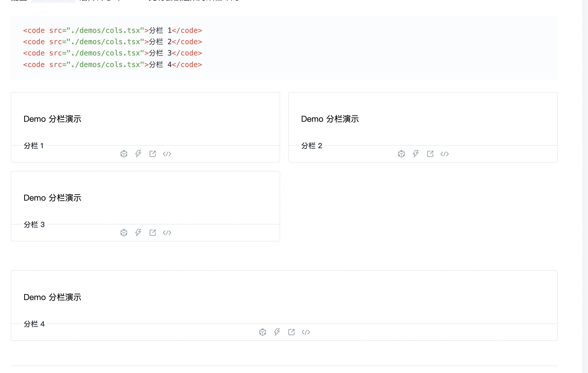Click the 分栏 1 demo title label
The image size is (588, 373).
pyautogui.click(x=34, y=146)
